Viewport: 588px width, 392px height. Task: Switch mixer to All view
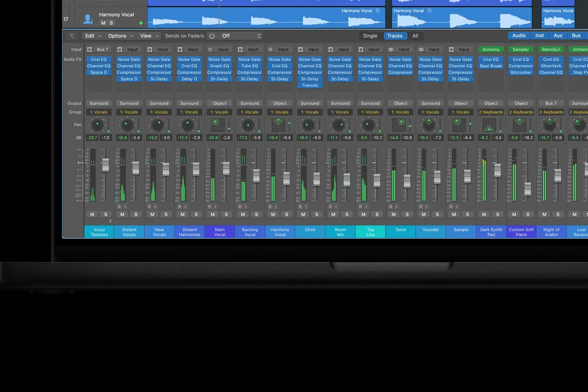point(415,36)
